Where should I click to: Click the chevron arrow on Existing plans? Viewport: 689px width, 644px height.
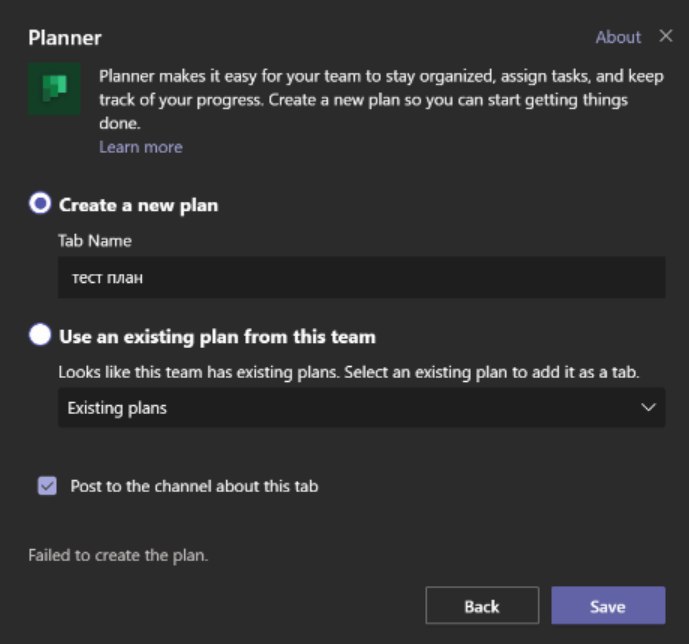coord(648,407)
